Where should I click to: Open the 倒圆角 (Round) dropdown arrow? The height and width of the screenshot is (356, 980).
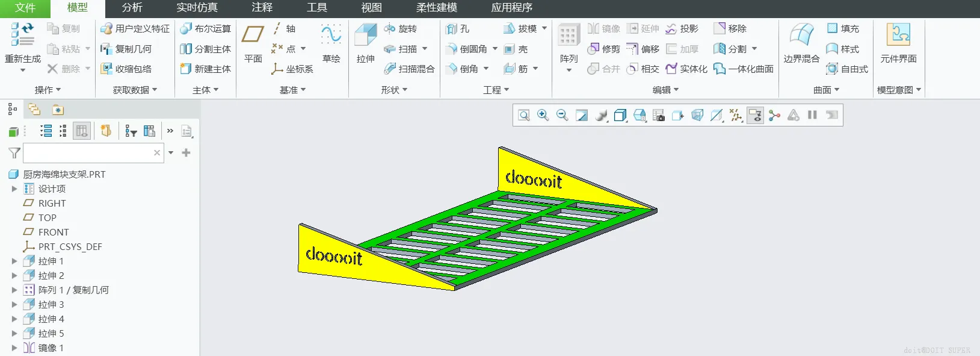point(495,49)
